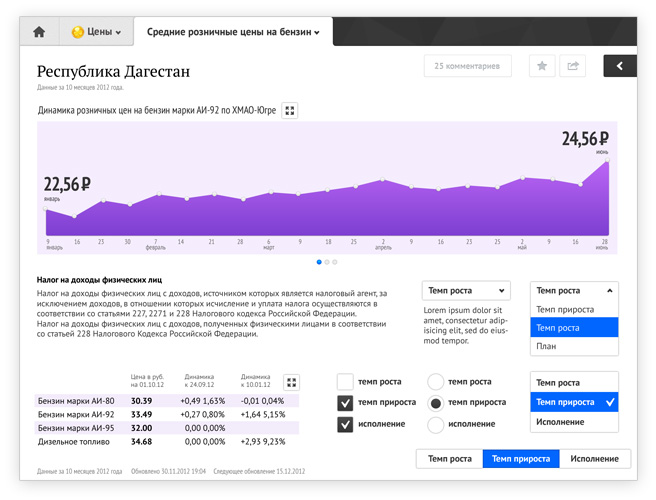Image resolution: width=656 pixels, height=500 pixels.
Task: Uncheck the 'исполнение' checkbox
Action: 345,424
